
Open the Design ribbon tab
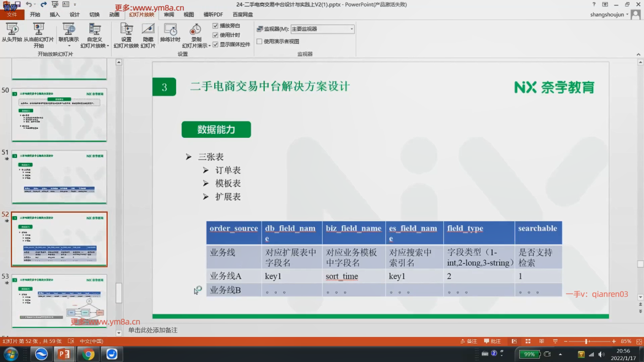coord(74,14)
